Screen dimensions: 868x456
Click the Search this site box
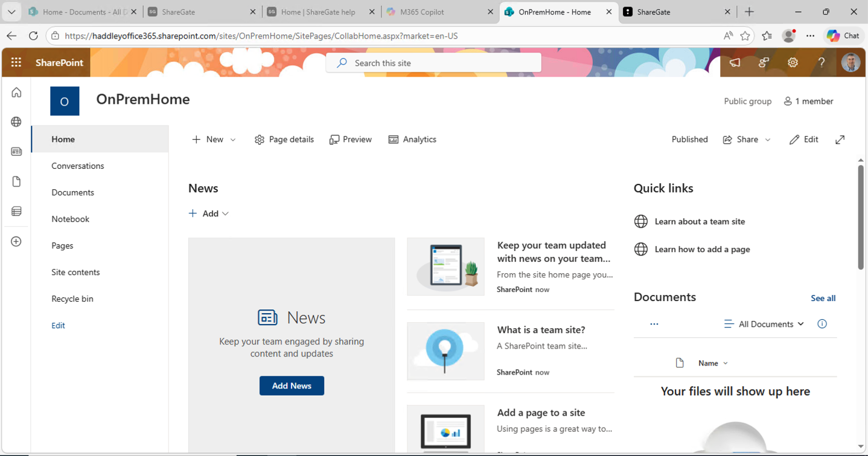[x=433, y=63]
